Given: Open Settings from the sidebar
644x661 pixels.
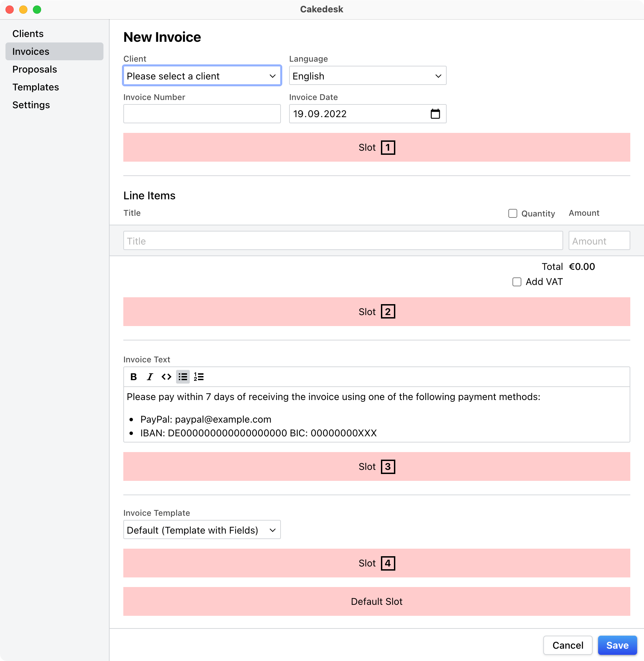Looking at the screenshot, I should (x=31, y=105).
